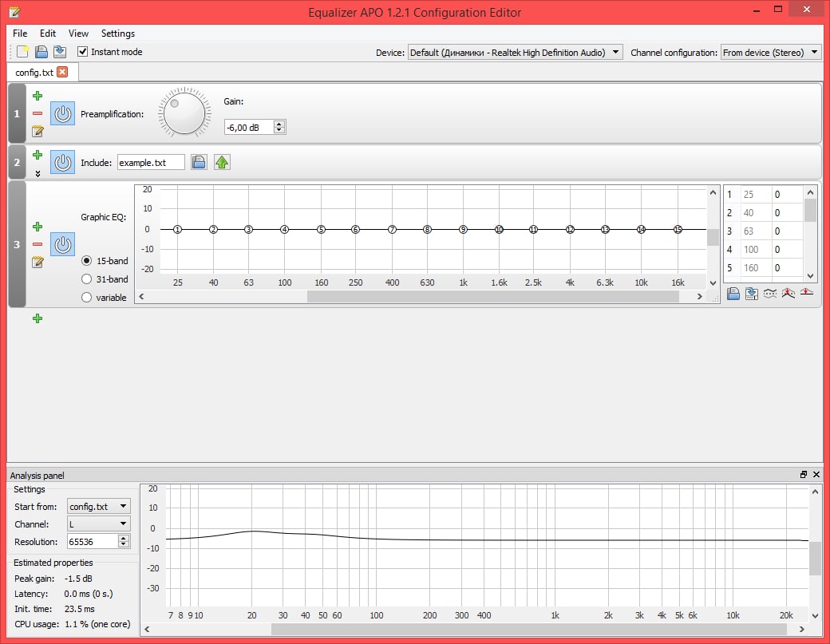This screenshot has height=644, width=830.
Task: Open the View menu
Action: click(x=78, y=34)
